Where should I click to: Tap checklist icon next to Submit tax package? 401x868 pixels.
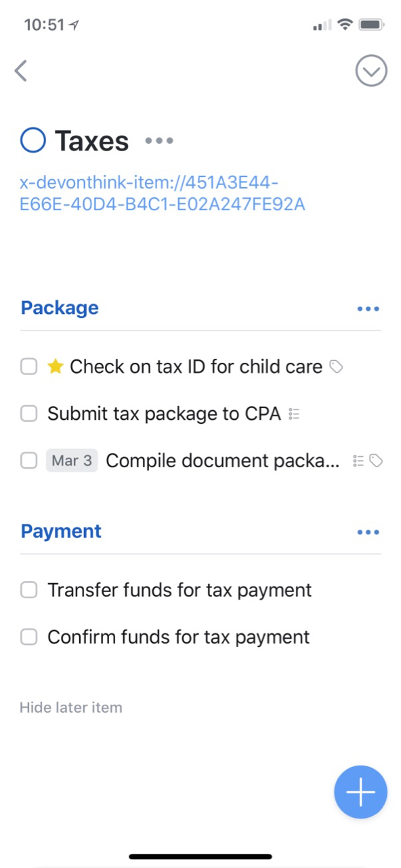coord(294,414)
